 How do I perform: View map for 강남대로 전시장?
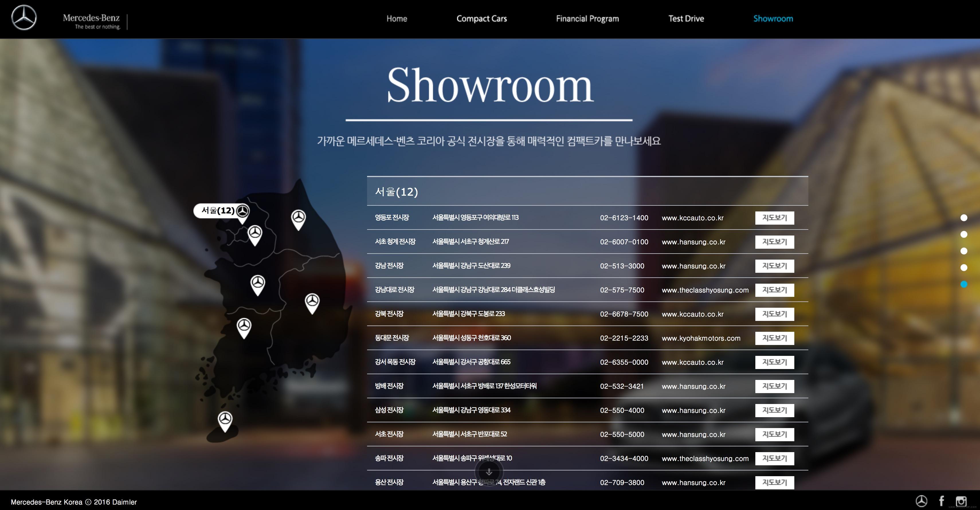[775, 290]
